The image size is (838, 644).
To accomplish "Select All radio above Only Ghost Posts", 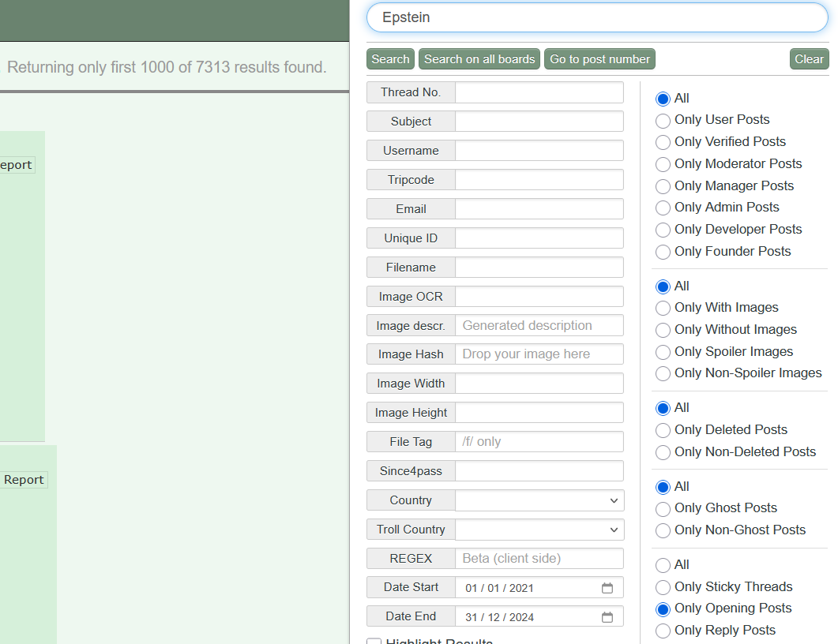I will [x=663, y=487].
